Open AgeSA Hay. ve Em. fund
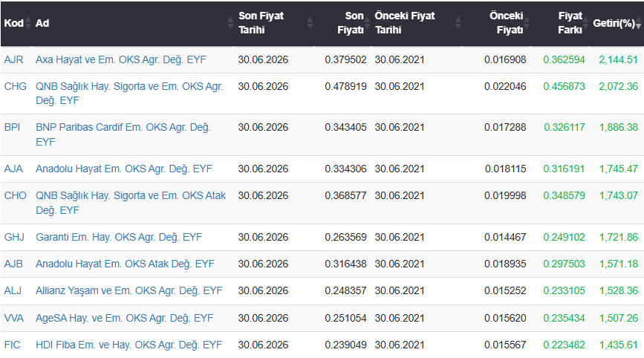644x358 pixels. [x=125, y=318]
